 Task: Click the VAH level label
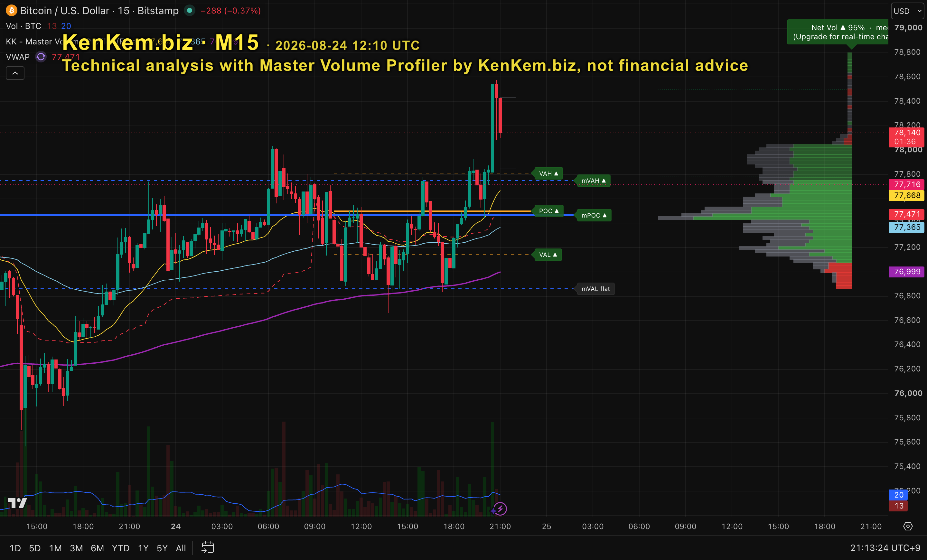[x=548, y=173]
